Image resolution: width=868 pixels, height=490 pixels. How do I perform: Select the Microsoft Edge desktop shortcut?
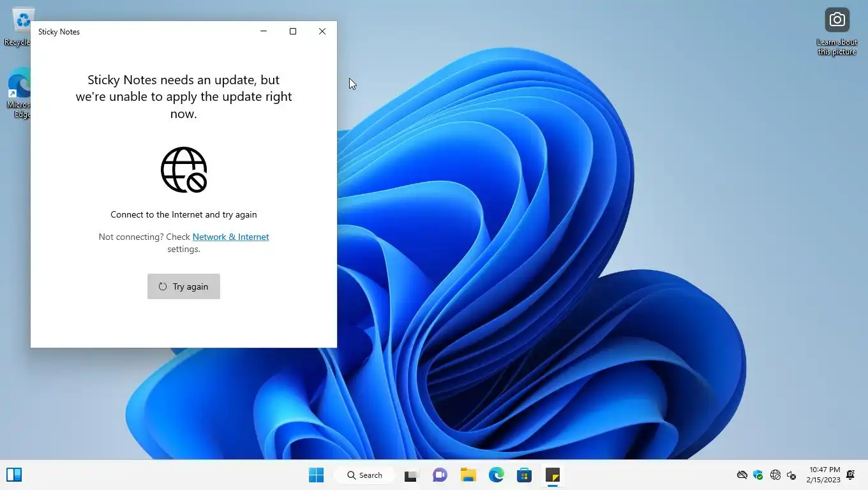click(19, 93)
